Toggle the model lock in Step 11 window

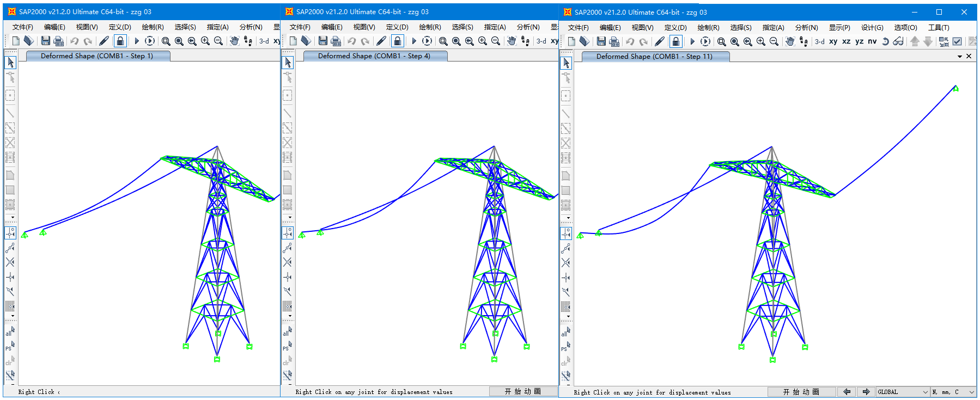pyautogui.click(x=675, y=41)
